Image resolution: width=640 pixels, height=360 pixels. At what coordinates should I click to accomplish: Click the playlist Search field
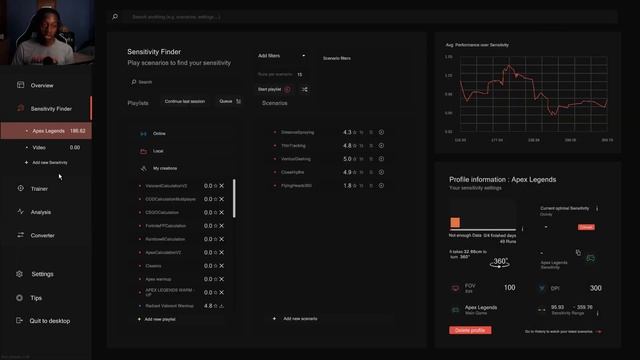coord(184,82)
